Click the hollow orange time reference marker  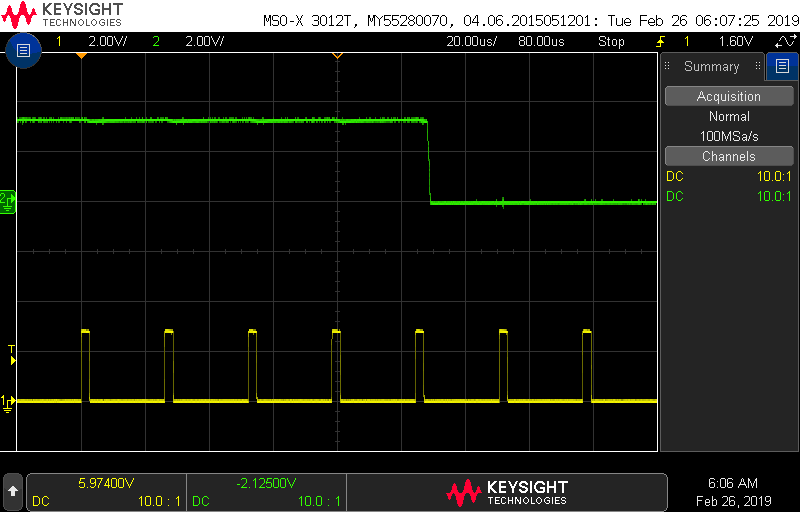(x=337, y=55)
